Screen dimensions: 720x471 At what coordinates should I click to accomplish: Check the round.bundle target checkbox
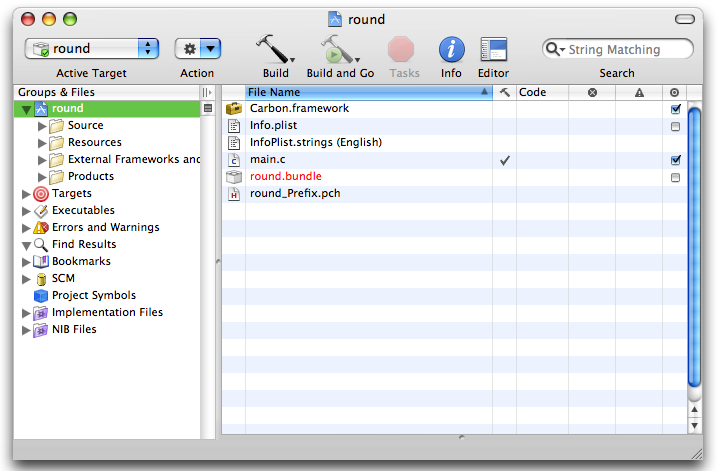(675, 177)
